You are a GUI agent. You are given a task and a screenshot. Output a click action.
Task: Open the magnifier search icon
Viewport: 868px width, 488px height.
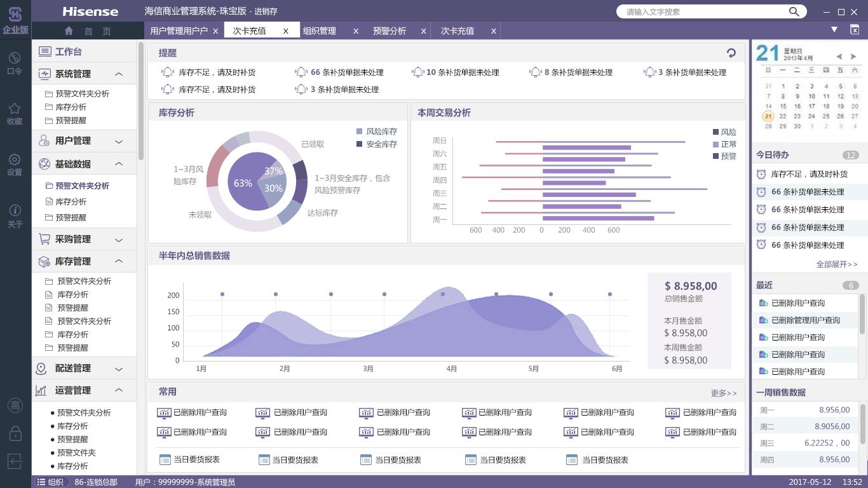click(794, 11)
